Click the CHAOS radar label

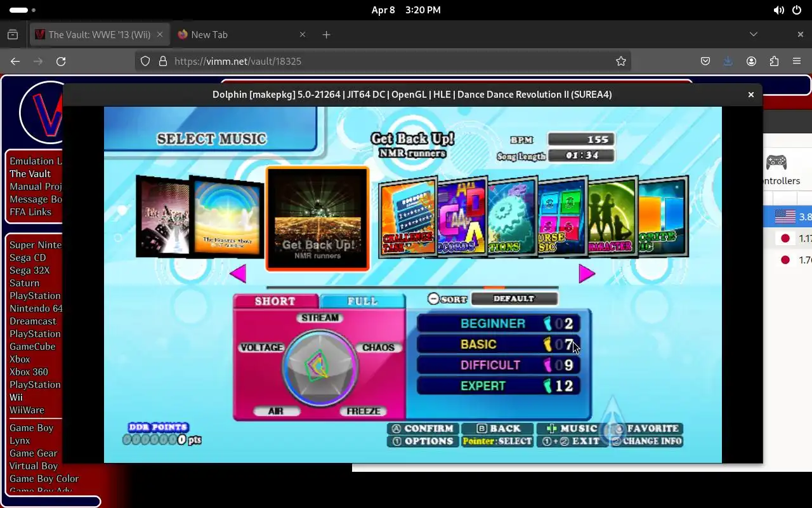click(x=378, y=347)
